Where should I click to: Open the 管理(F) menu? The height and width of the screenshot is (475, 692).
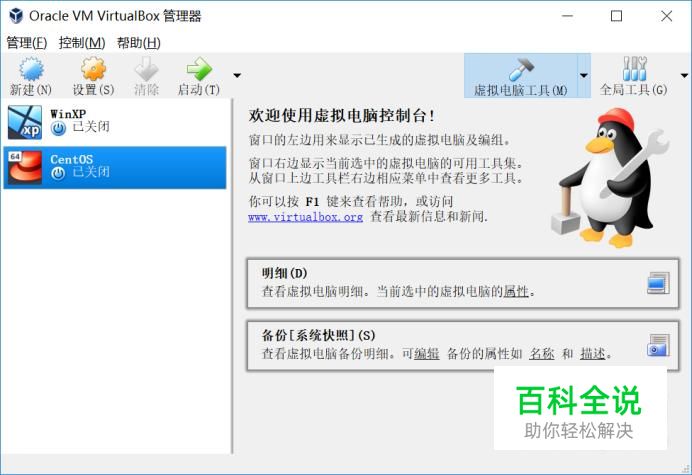(x=26, y=43)
